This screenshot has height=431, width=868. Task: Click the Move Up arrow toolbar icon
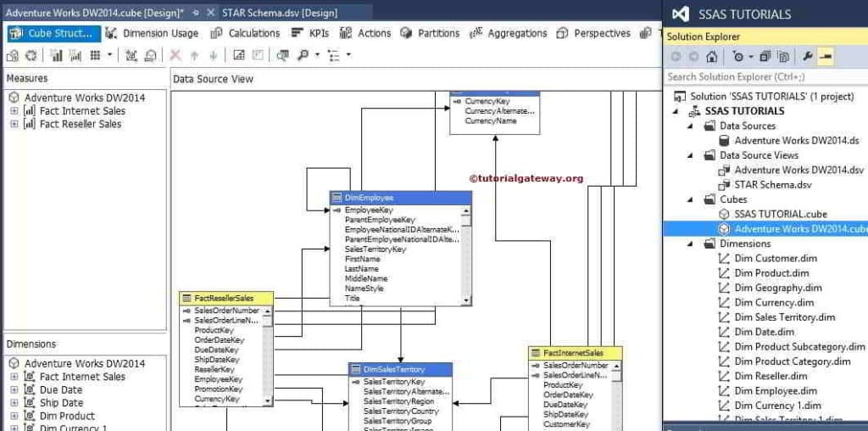click(x=194, y=55)
